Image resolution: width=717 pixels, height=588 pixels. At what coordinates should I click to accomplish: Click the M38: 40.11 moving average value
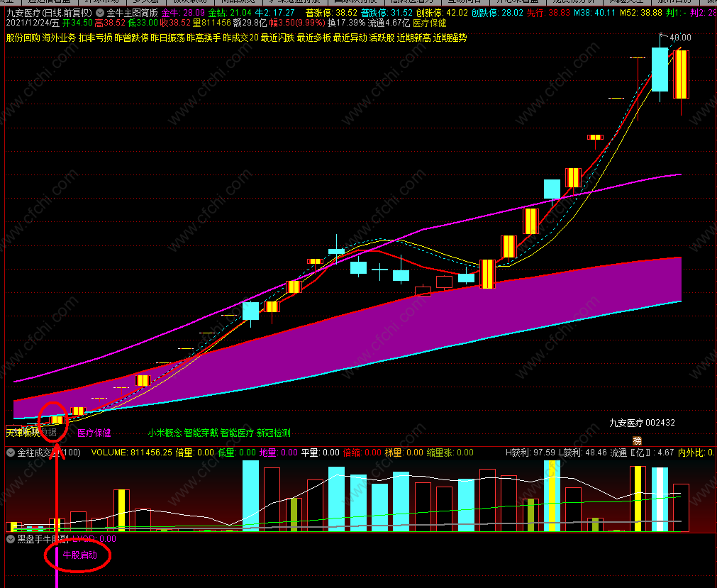click(595, 13)
